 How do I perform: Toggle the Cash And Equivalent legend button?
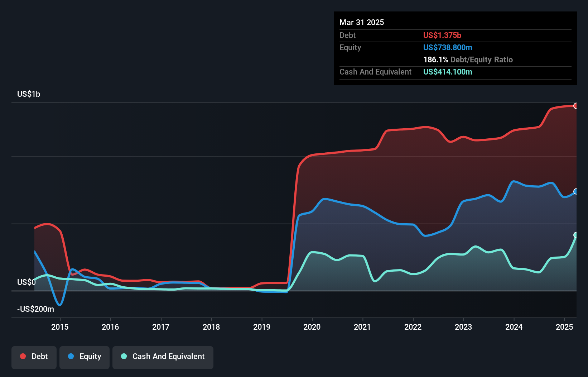pos(163,357)
